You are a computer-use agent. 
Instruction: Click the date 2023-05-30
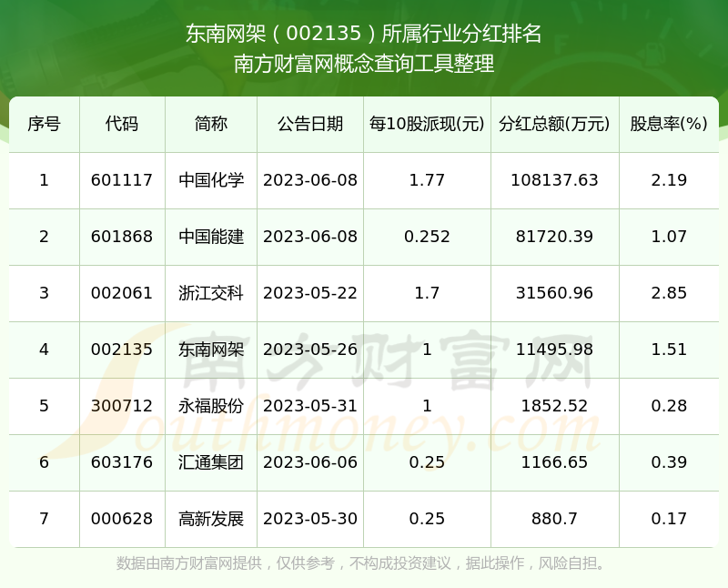(310, 519)
